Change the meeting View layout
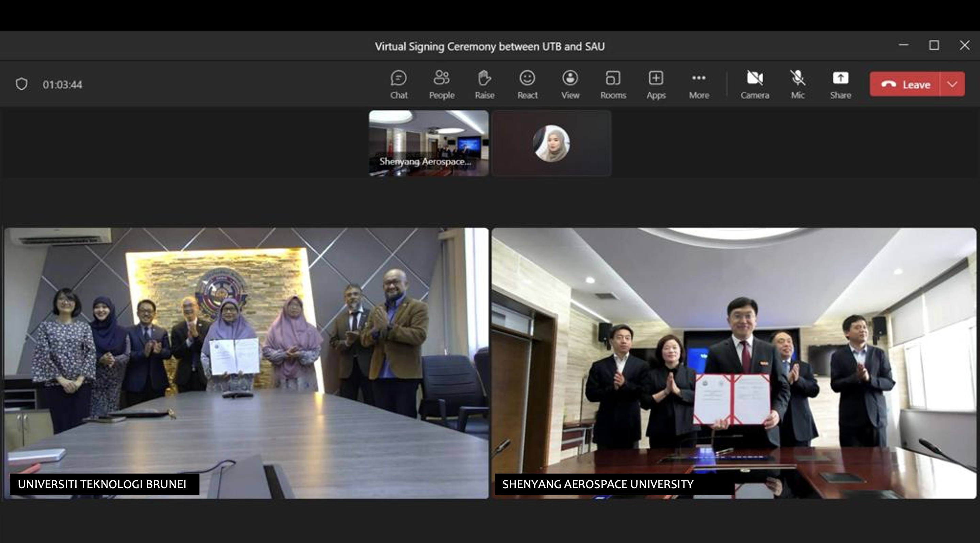980x543 pixels. tap(570, 84)
